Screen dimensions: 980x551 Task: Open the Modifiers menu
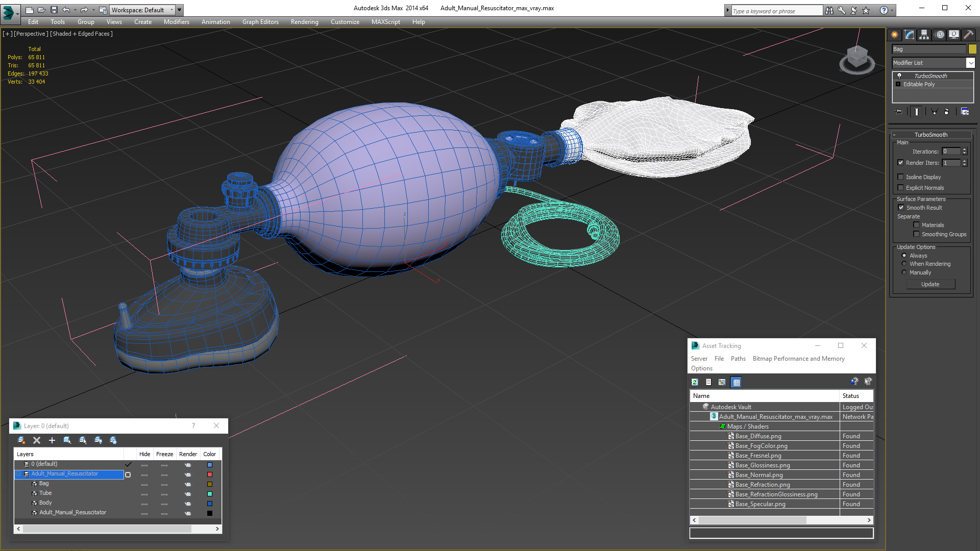click(176, 22)
